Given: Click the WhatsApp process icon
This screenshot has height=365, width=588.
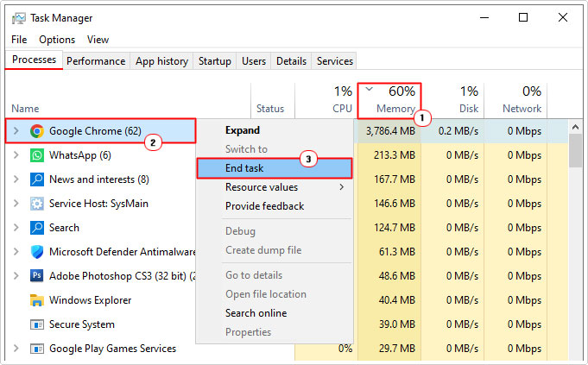Looking at the screenshot, I should click(x=37, y=155).
